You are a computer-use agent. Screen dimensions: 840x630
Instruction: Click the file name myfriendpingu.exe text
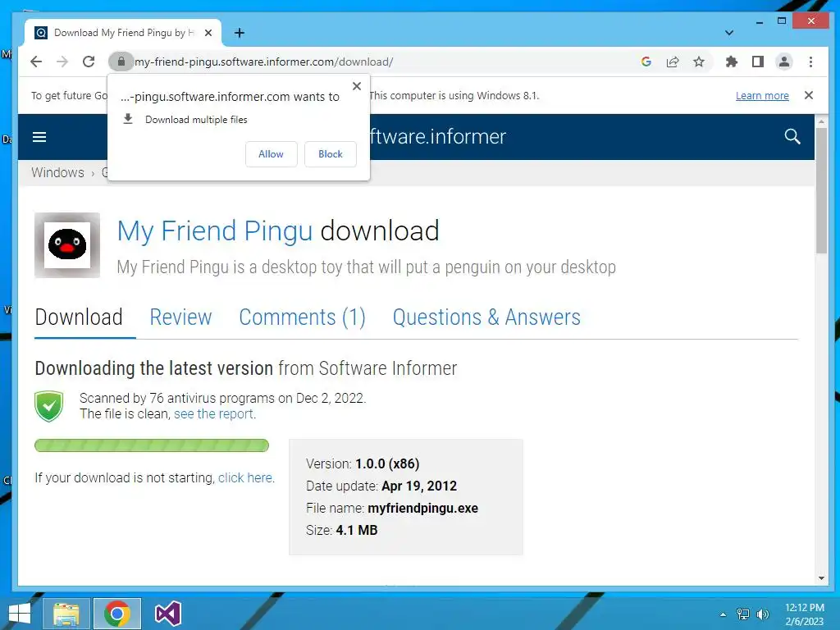422,508
